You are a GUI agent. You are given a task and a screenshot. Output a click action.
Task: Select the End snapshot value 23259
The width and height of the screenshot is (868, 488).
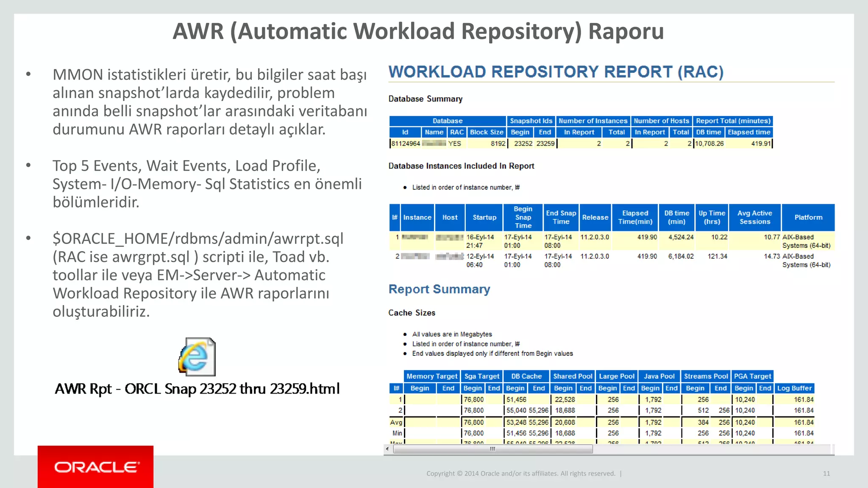[545, 144]
